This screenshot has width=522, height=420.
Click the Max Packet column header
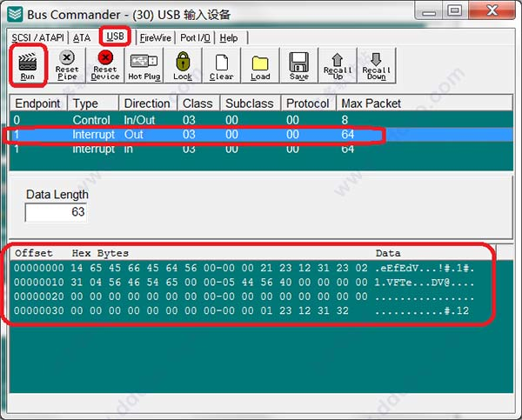371,103
